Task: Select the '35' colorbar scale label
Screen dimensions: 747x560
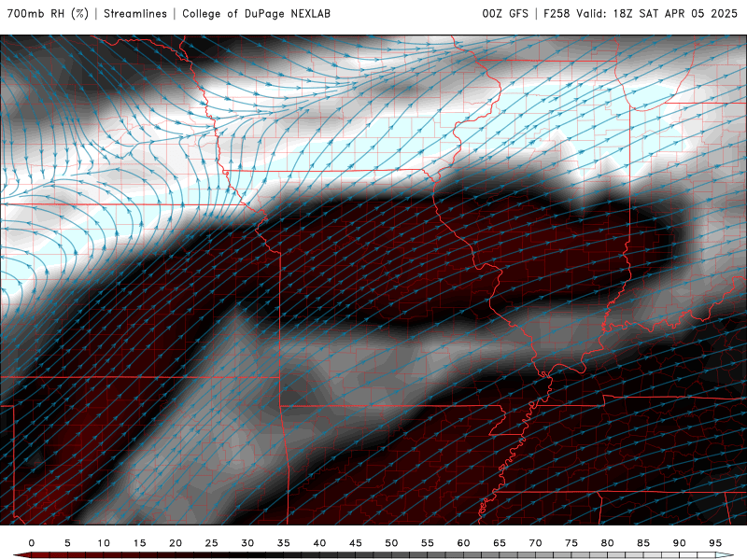Action: tap(284, 543)
